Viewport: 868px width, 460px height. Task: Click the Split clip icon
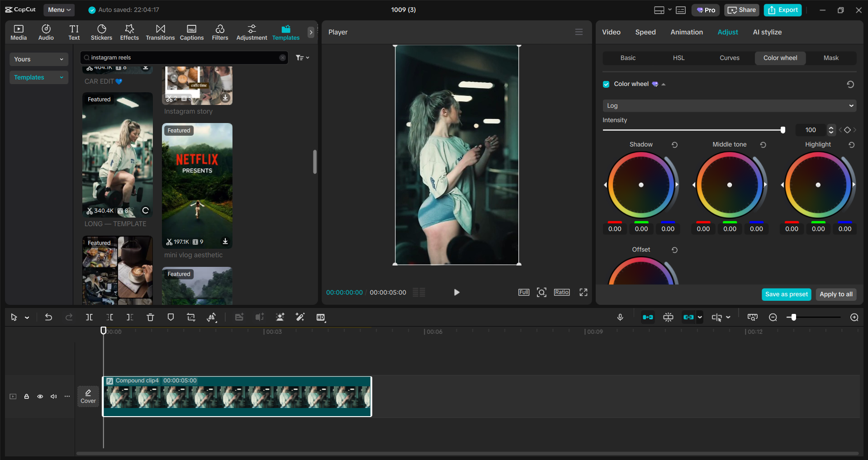click(89, 317)
